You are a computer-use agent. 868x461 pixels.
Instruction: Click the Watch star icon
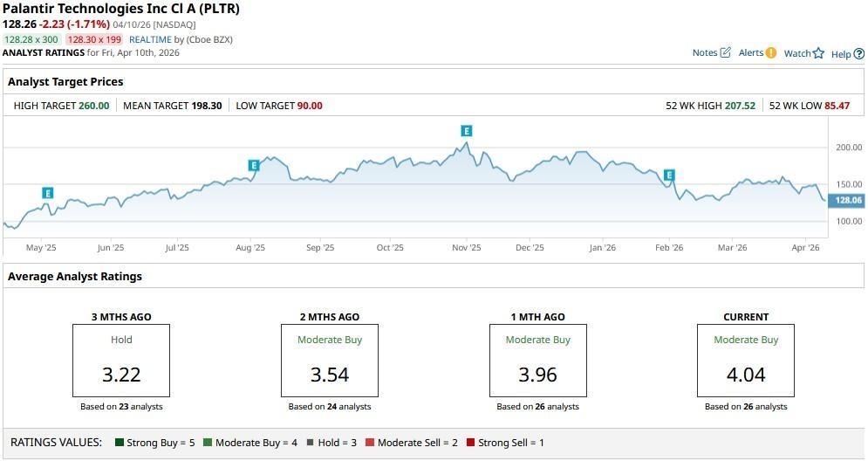coord(819,53)
